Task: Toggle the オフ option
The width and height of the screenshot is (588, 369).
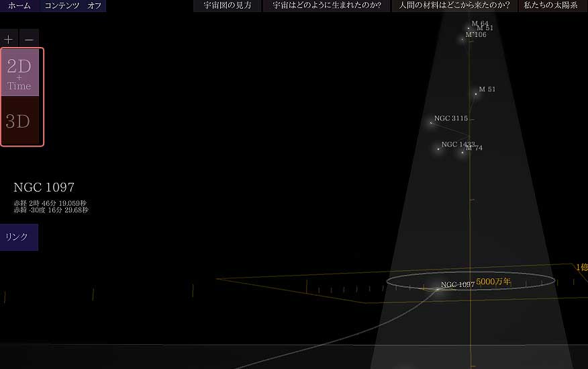Action: click(95, 5)
